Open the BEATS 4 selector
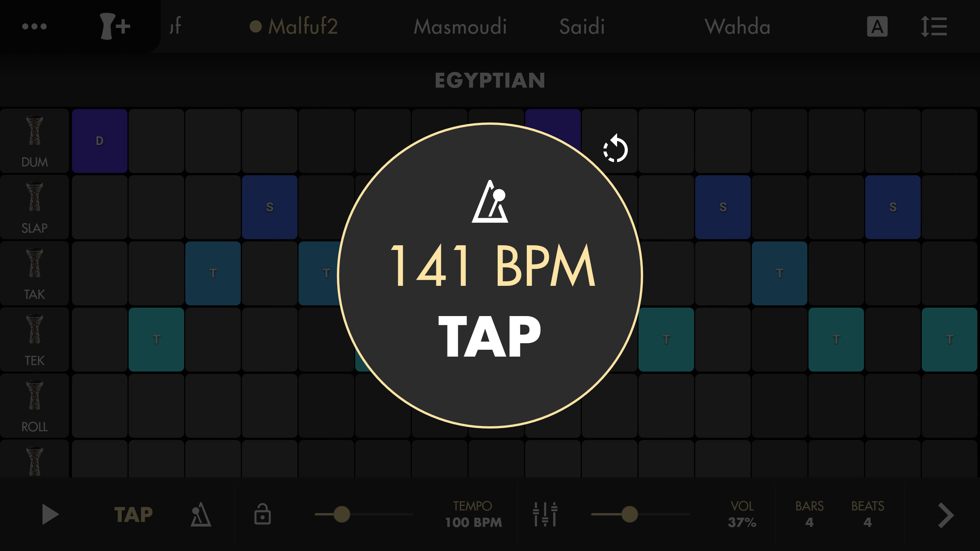The width and height of the screenshot is (980, 551). tap(867, 514)
